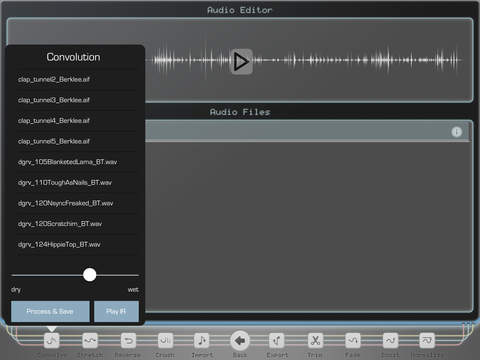Show info for the selected audio file
Image resolution: width=480 pixels, height=360 pixels.
point(457,132)
